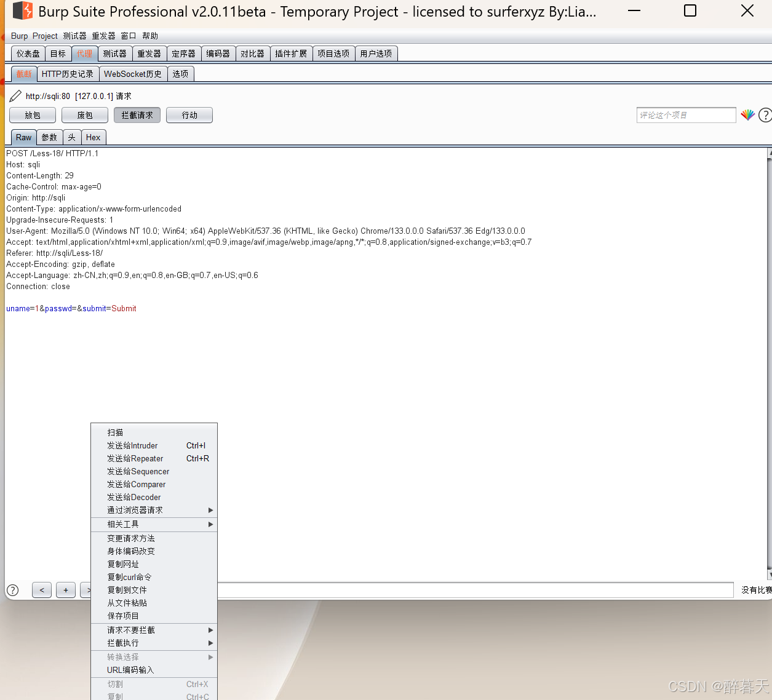Choose 发送给Repeater in context menu
772x700 pixels.
point(154,458)
